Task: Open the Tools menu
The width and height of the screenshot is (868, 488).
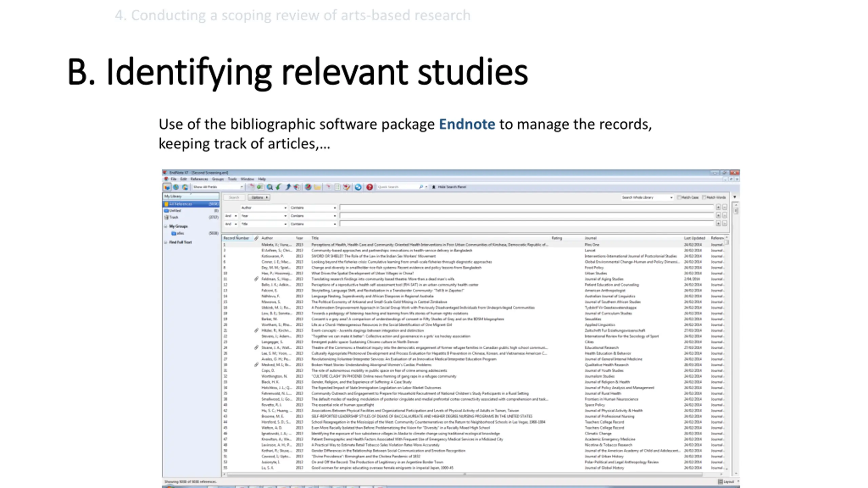Action: 232,179
